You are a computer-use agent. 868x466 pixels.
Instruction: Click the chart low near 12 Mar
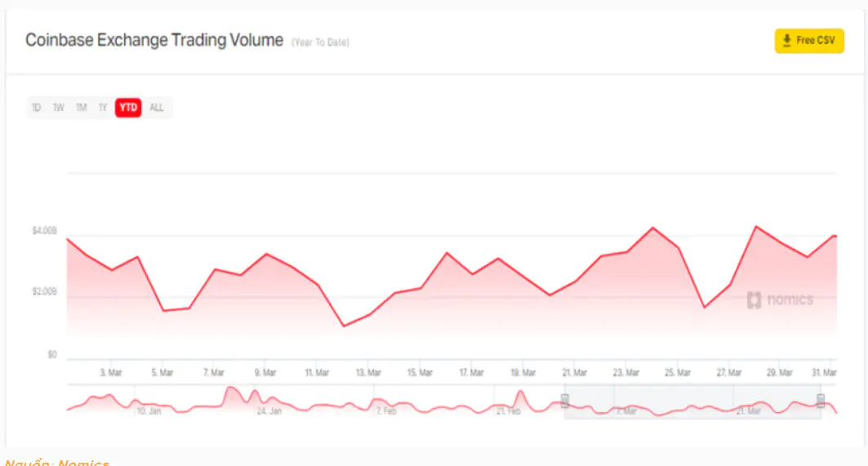pyautogui.click(x=344, y=326)
